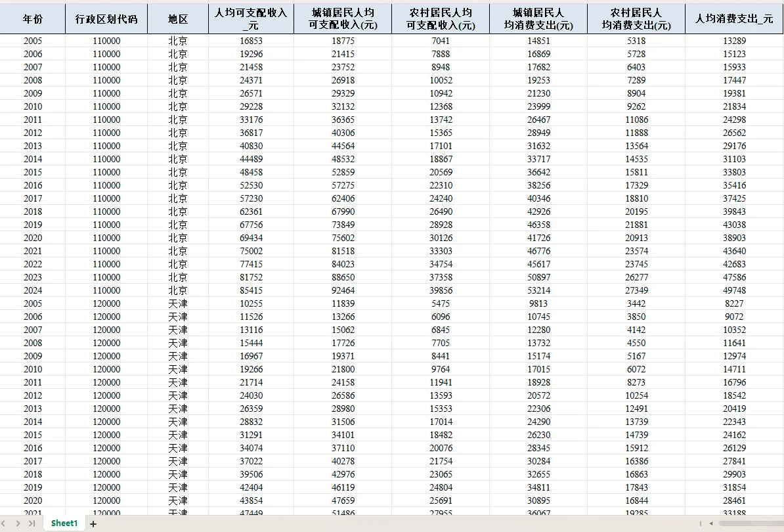The height and width of the screenshot is (532, 784).
Task: Select the 城镇居民人均可支配收入(元) header
Action: (x=343, y=19)
